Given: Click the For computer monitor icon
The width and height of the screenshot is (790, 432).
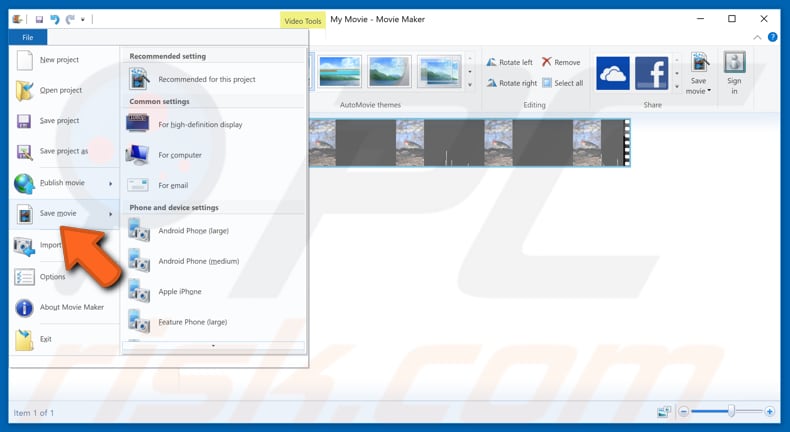Looking at the screenshot, I should pyautogui.click(x=137, y=155).
